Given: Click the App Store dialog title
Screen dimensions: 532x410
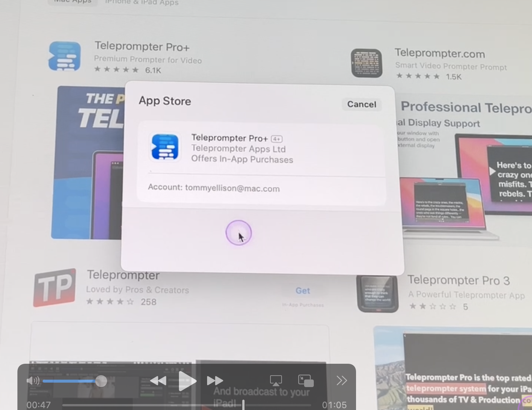Looking at the screenshot, I should [x=165, y=101].
